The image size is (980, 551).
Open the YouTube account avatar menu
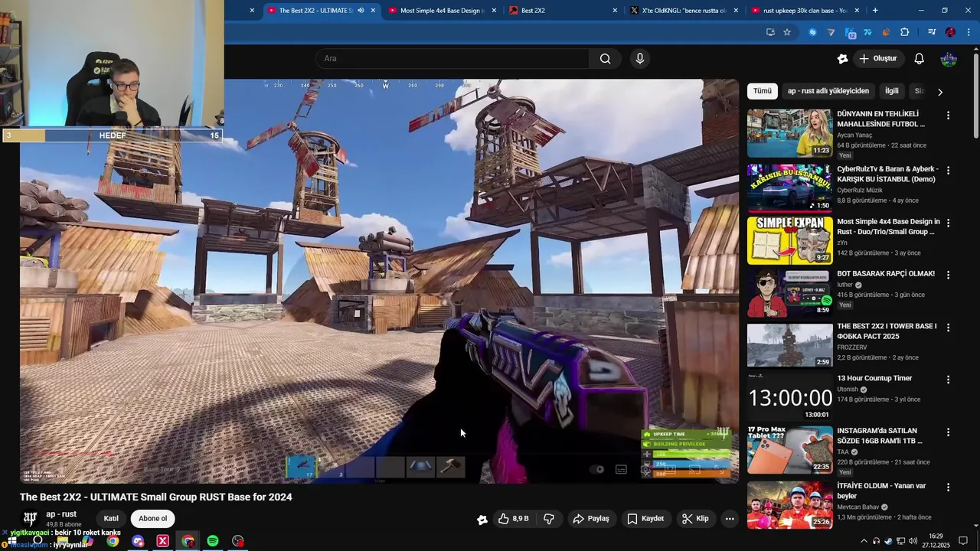(x=949, y=59)
